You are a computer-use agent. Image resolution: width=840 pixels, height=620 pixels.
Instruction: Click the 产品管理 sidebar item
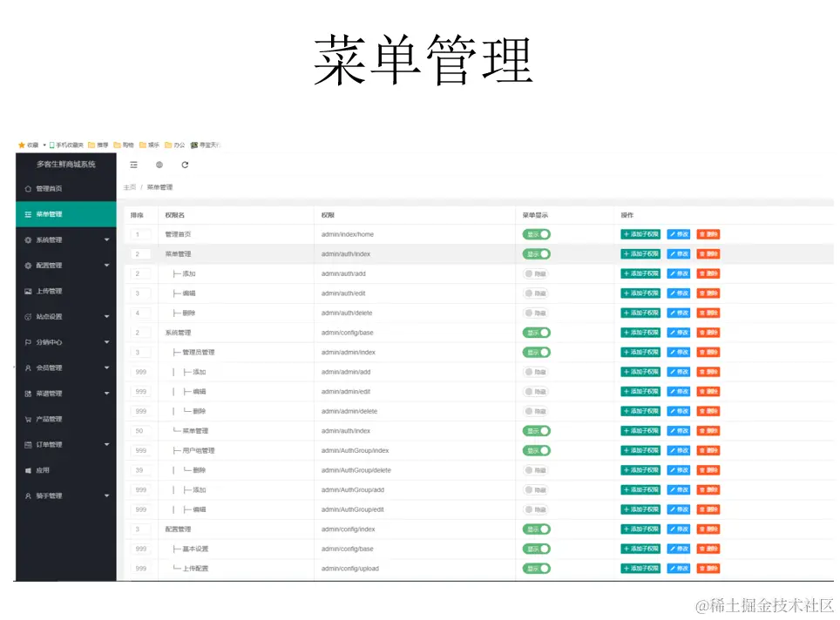click(51, 419)
